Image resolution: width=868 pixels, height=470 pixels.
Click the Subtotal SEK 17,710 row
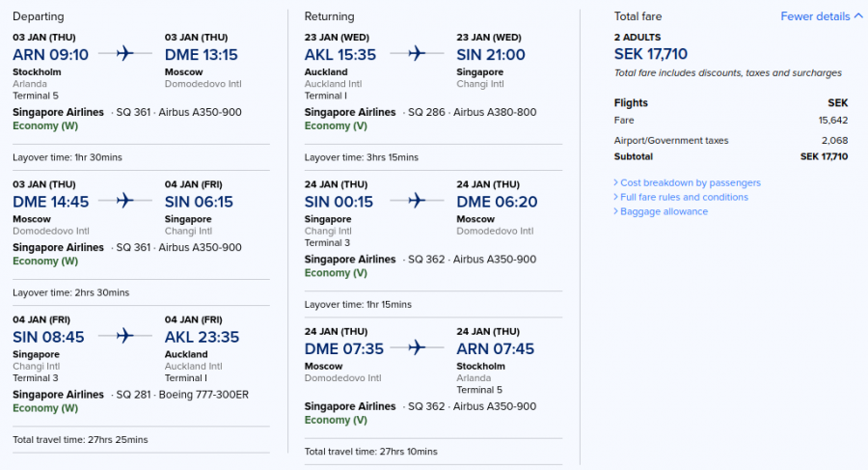(730, 156)
